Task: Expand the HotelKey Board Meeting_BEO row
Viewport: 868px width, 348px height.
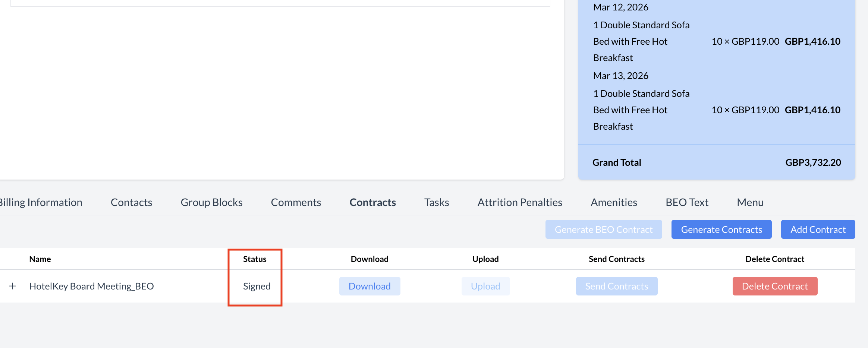Action: (x=13, y=286)
